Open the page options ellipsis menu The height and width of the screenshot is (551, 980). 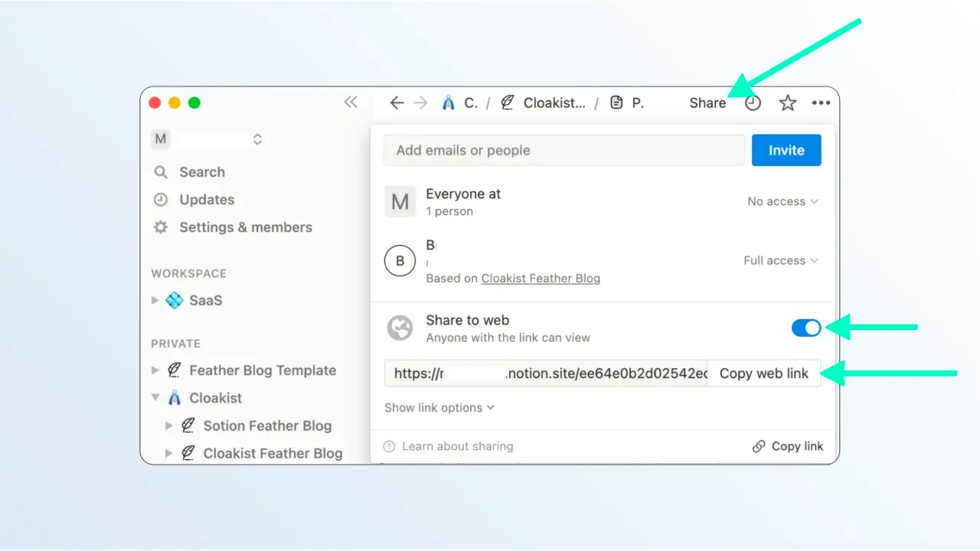click(x=821, y=102)
